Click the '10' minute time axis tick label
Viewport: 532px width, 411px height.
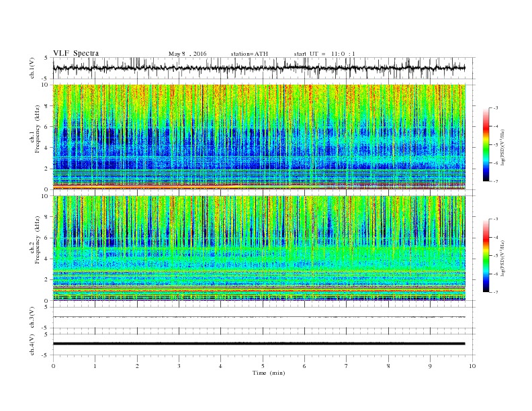pyautogui.click(x=472, y=366)
